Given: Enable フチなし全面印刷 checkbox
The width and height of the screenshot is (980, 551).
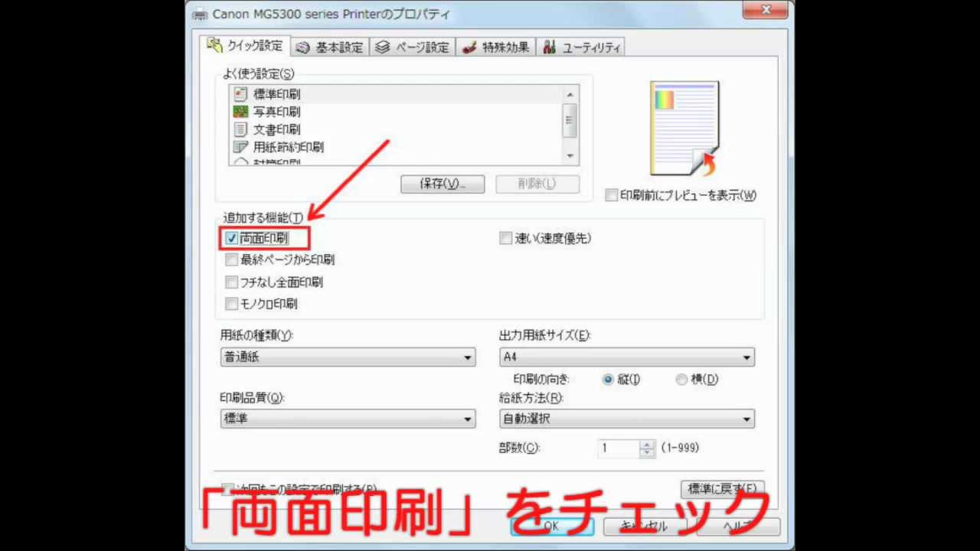Looking at the screenshot, I should tap(231, 282).
